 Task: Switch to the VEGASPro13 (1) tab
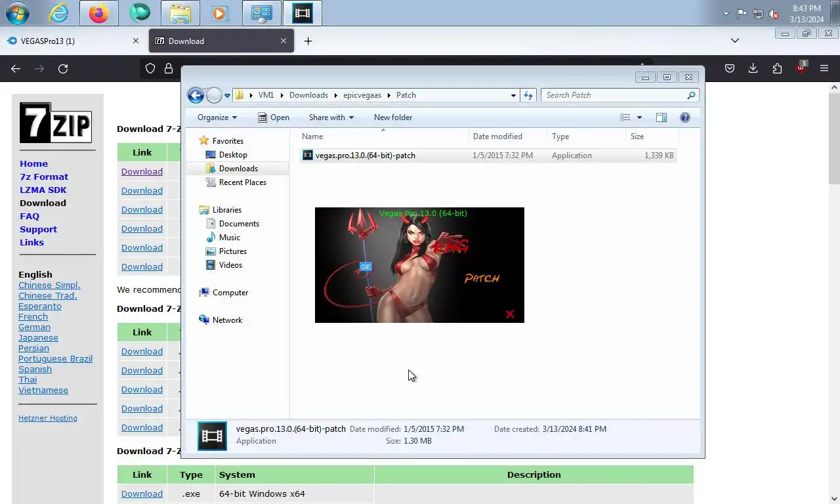tap(72, 41)
